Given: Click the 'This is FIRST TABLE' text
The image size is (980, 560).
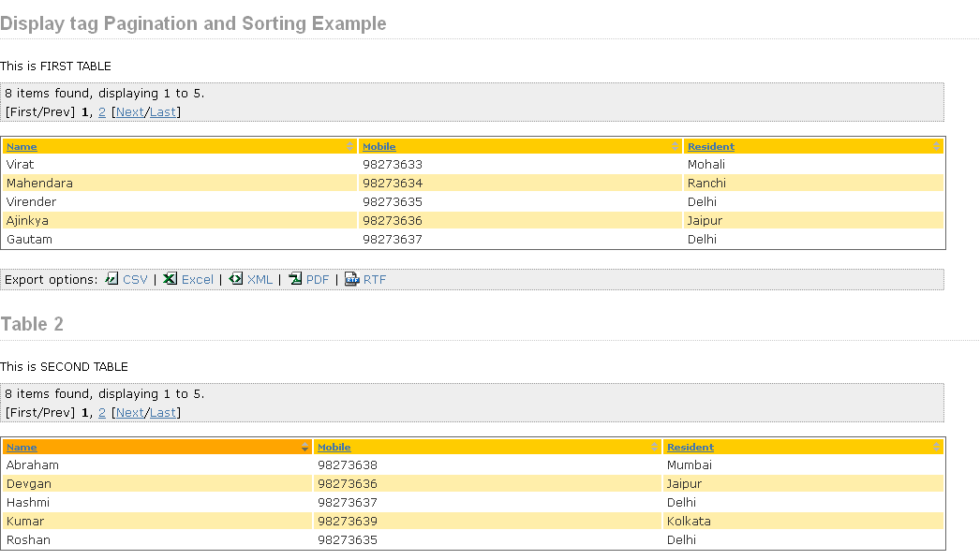Looking at the screenshot, I should pos(55,66).
